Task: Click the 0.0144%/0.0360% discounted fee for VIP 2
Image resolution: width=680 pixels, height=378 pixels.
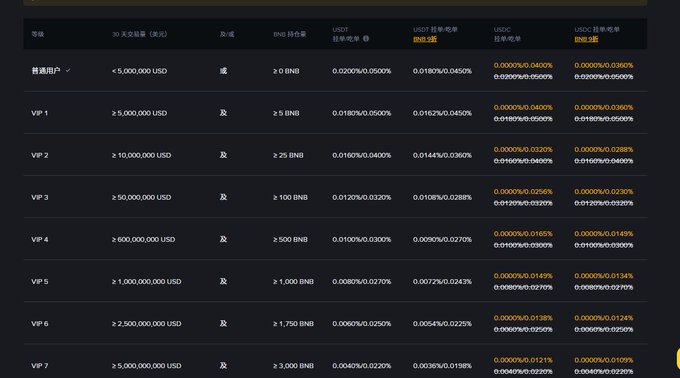Action: tap(442, 155)
